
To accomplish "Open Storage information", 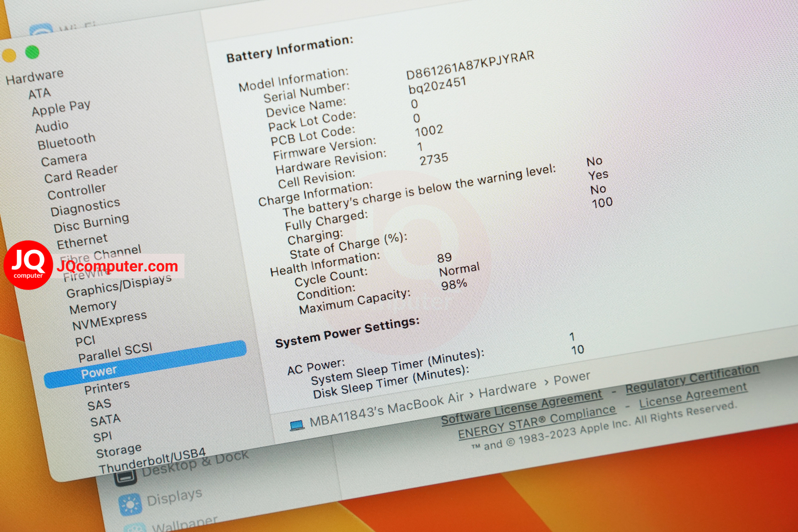I will [119, 451].
